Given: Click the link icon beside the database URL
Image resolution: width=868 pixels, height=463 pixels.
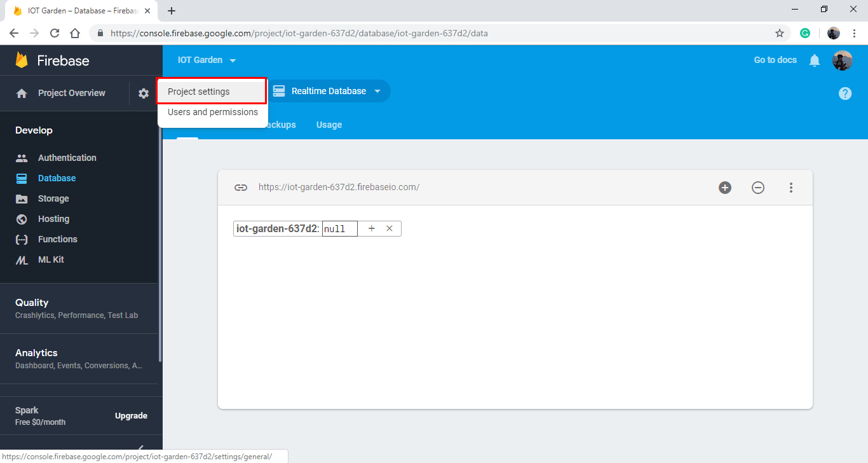Looking at the screenshot, I should click(x=241, y=187).
